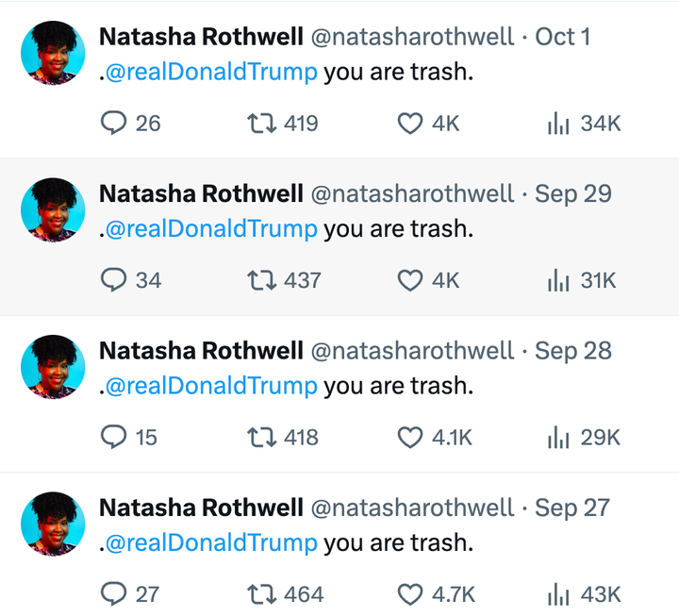Reply to the Sep 29 tweet

(x=113, y=280)
